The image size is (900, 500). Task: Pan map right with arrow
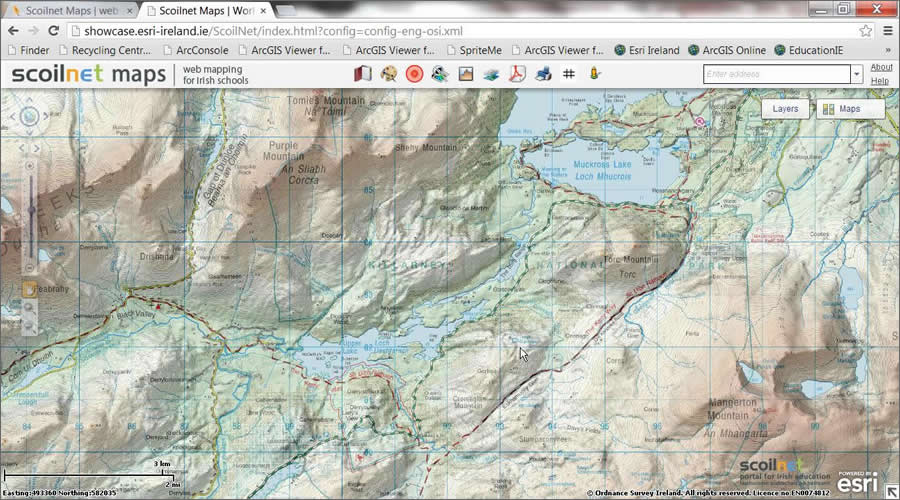tap(46, 117)
